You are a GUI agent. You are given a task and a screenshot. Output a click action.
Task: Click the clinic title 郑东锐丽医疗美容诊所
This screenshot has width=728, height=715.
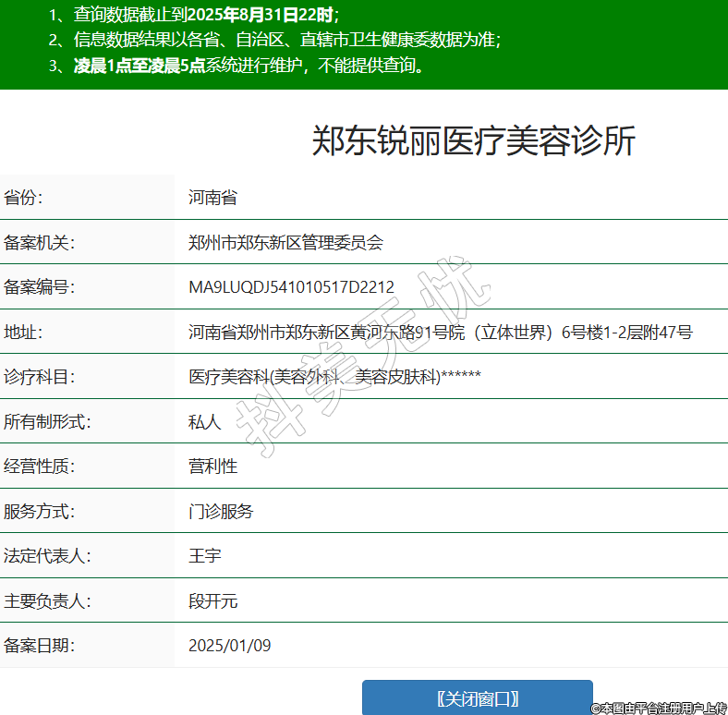coord(473,141)
